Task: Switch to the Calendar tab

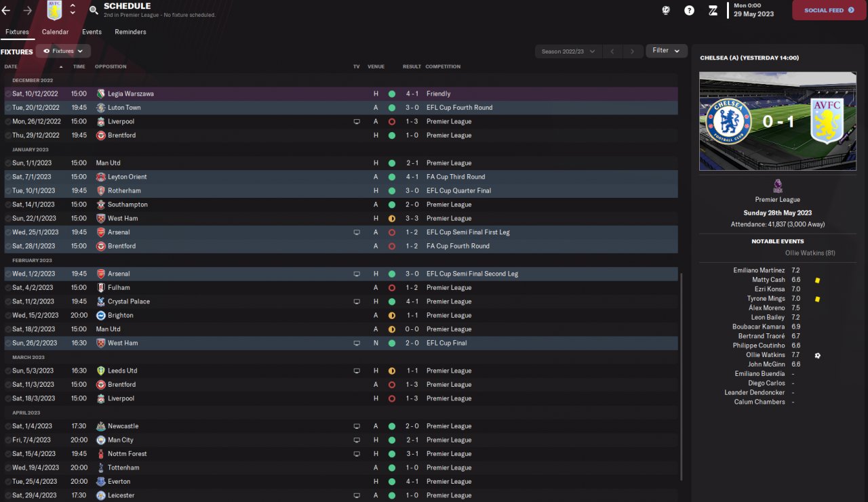Action: click(55, 32)
